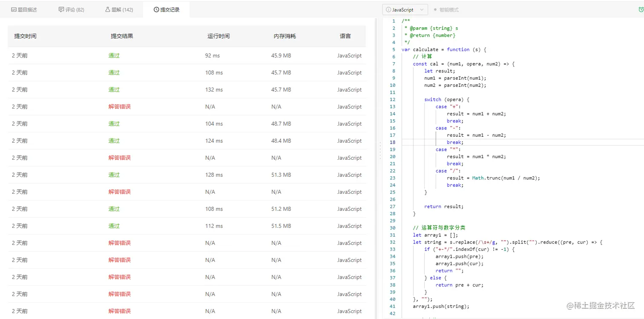The height and width of the screenshot is (319, 644).
Task: Click the 提交时间 column header
Action: (25, 36)
